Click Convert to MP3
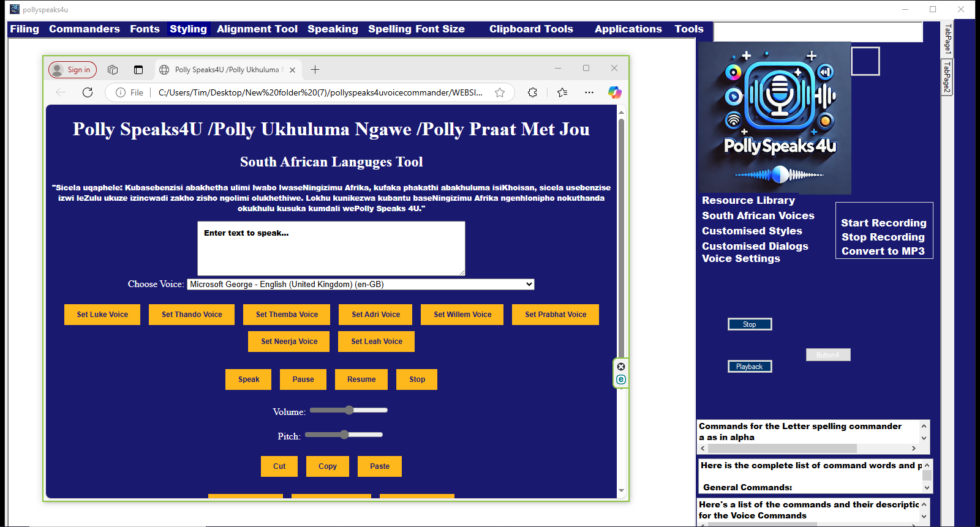980x527 pixels. point(883,251)
